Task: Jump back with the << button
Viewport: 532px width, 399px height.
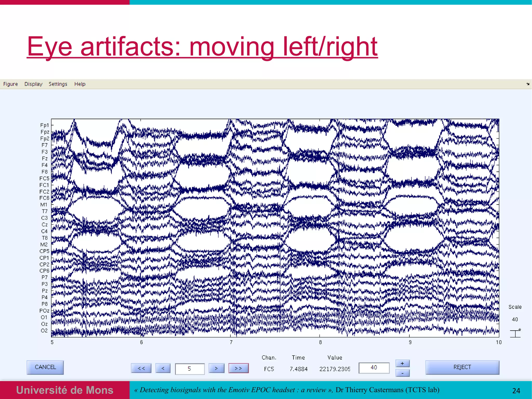Action: [x=141, y=368]
